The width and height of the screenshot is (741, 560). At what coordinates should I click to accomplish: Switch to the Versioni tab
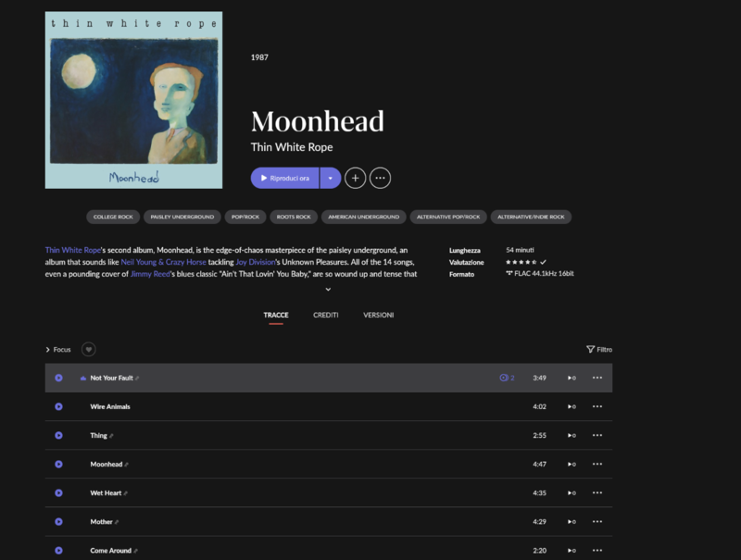[x=378, y=315]
